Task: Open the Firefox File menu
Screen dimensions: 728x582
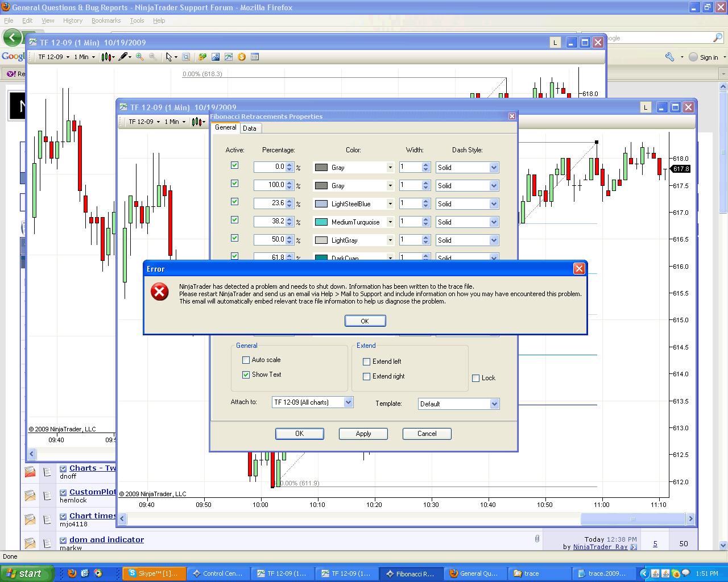Action: (x=9, y=20)
